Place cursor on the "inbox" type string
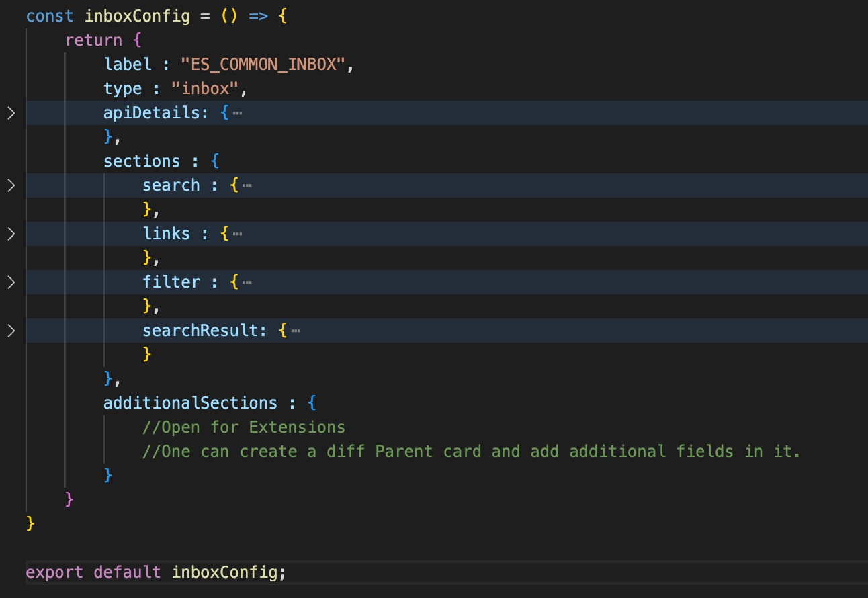 coord(210,89)
